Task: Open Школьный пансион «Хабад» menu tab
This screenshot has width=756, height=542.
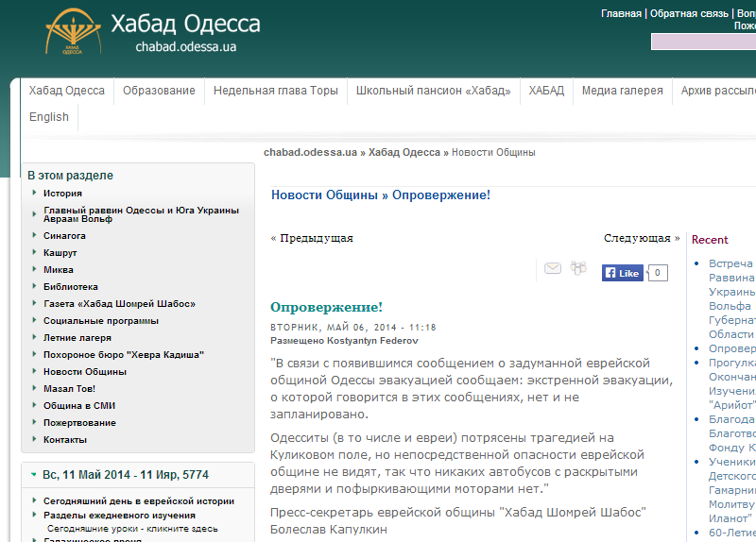Action: [x=433, y=91]
